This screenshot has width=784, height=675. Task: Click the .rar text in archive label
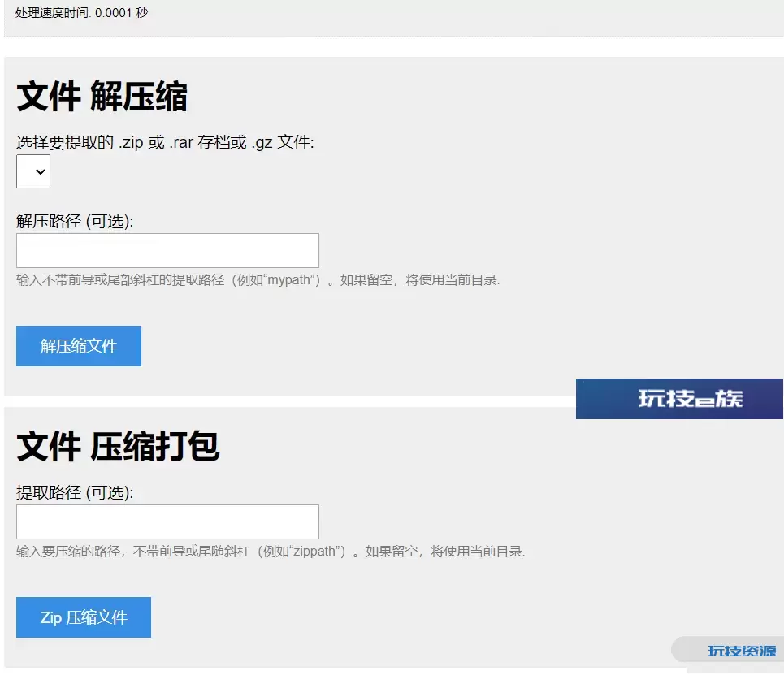click(184, 143)
